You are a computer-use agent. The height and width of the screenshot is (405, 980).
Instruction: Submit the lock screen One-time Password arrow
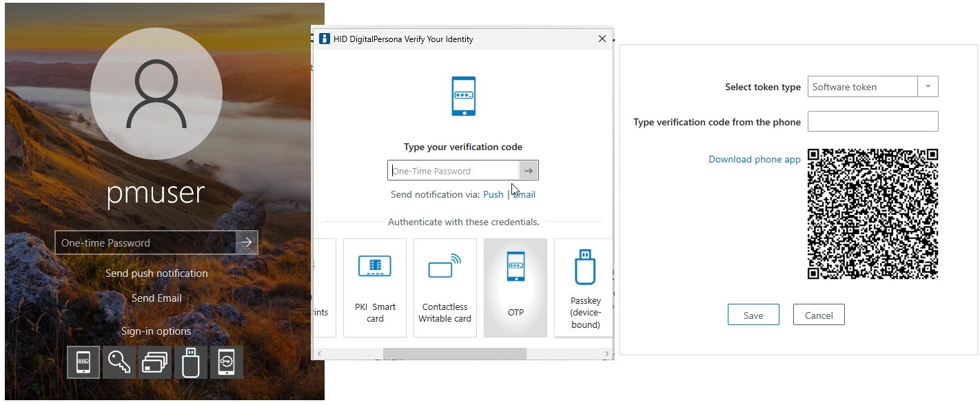(247, 242)
